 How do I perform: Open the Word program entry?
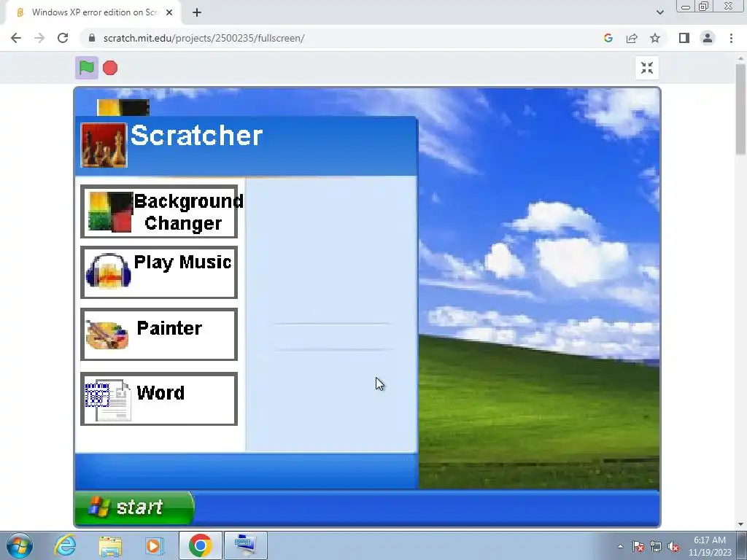click(x=159, y=399)
